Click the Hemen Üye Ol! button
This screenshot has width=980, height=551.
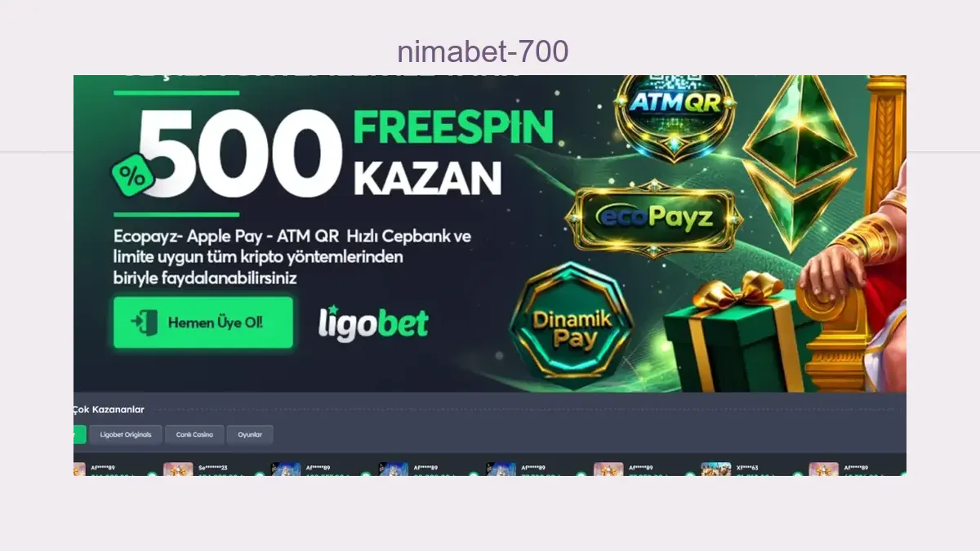pos(203,322)
